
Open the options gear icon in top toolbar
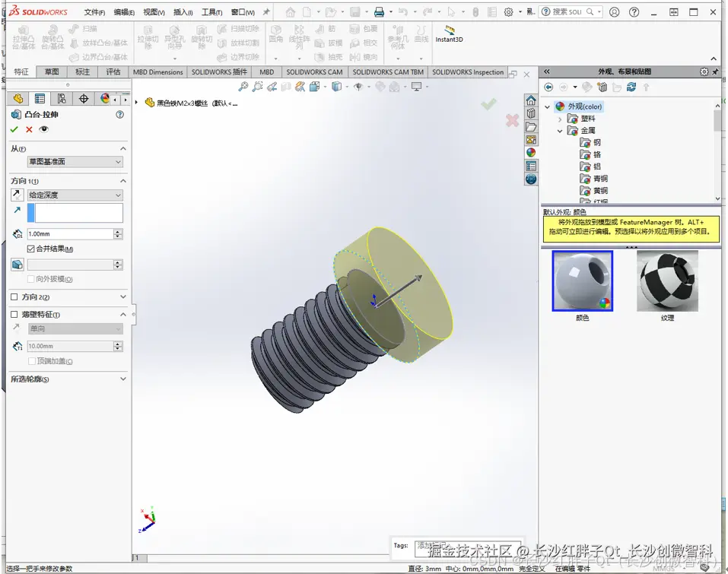tap(509, 12)
